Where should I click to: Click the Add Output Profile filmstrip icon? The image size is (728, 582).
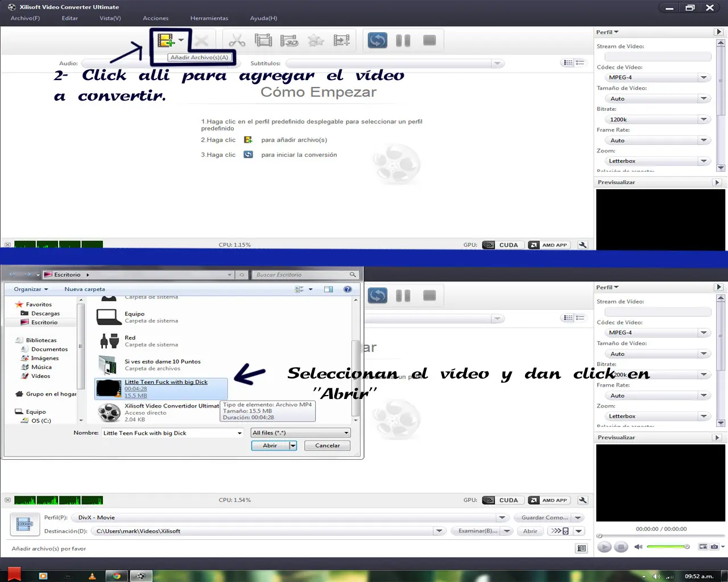click(x=342, y=40)
